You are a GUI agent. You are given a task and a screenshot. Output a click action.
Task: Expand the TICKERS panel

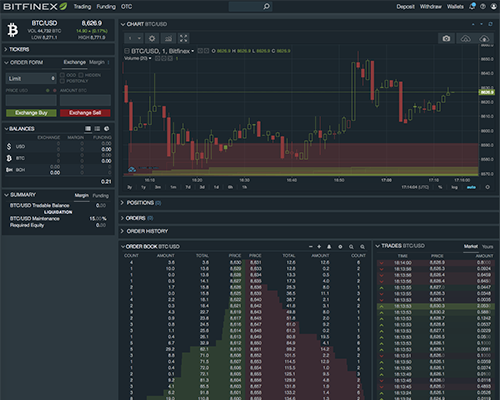pos(6,49)
